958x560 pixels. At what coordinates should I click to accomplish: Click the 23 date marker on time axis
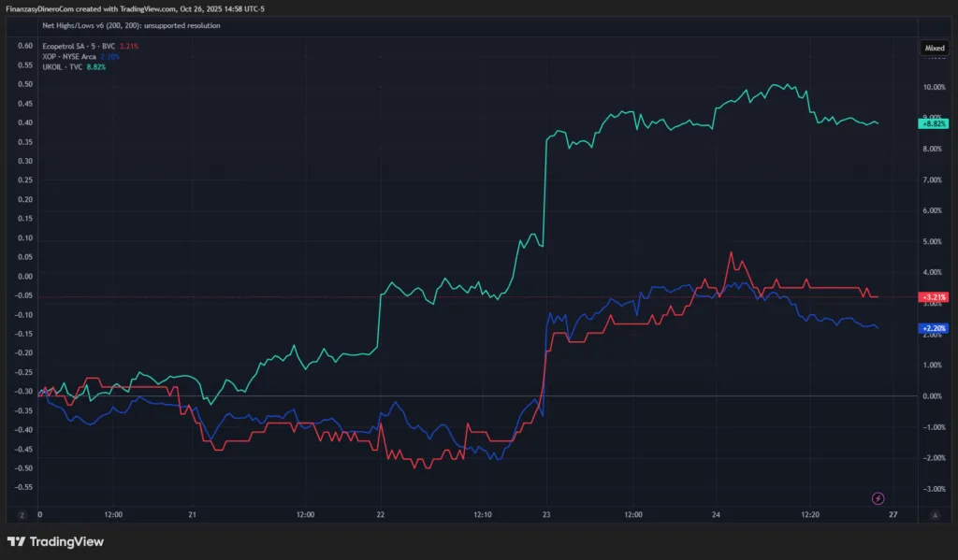point(545,514)
